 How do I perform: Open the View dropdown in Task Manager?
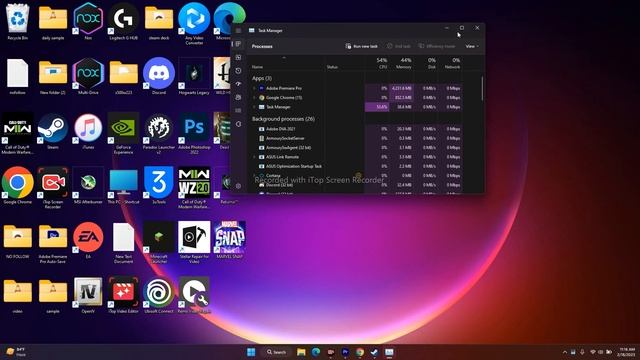click(x=472, y=46)
